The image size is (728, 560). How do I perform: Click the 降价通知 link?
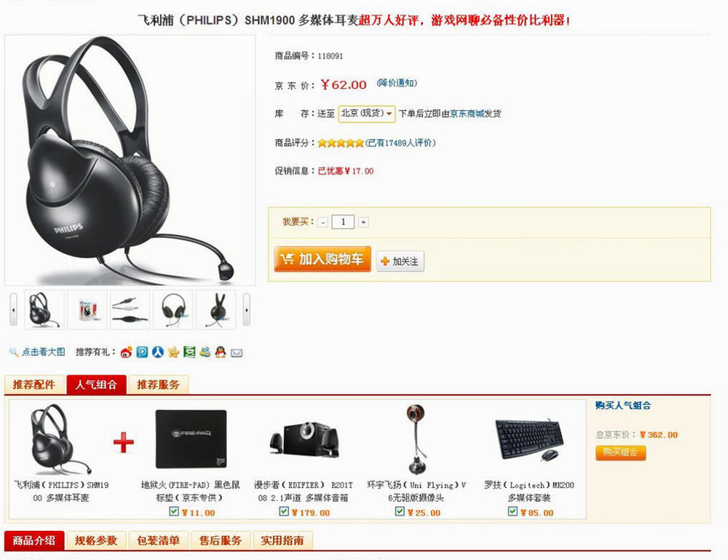point(397,83)
